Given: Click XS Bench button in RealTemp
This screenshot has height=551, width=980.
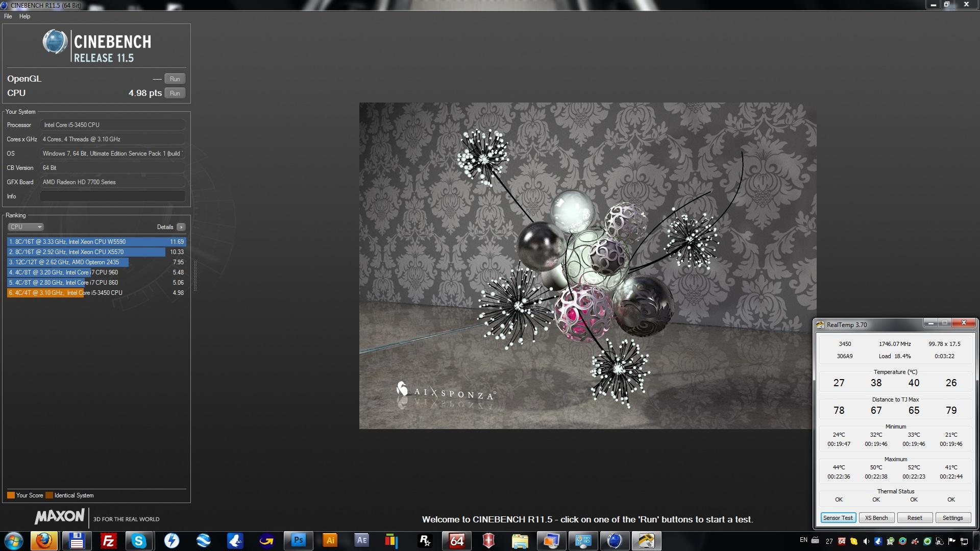Looking at the screenshot, I should tap(876, 518).
